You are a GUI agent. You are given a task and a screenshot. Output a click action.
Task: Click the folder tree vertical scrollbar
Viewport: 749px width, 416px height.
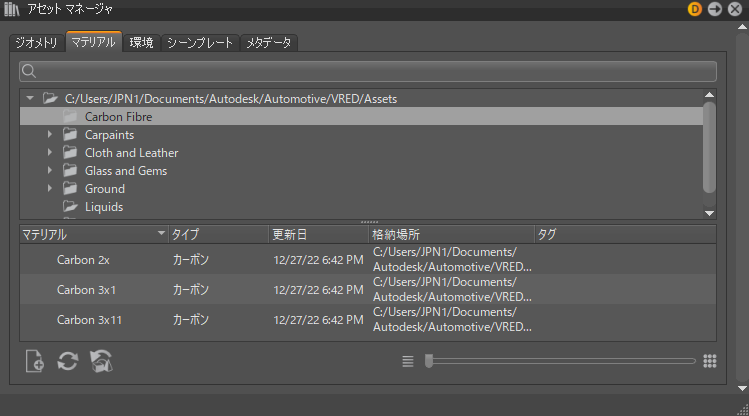click(x=709, y=147)
